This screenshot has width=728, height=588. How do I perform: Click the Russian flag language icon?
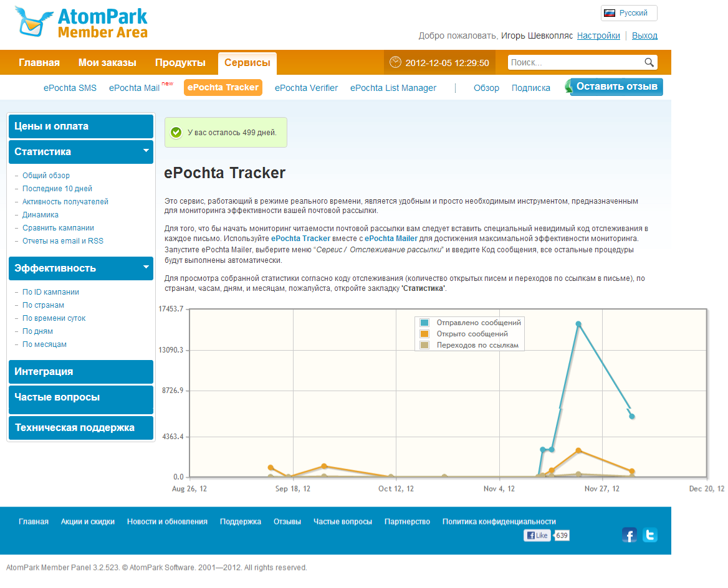point(610,13)
